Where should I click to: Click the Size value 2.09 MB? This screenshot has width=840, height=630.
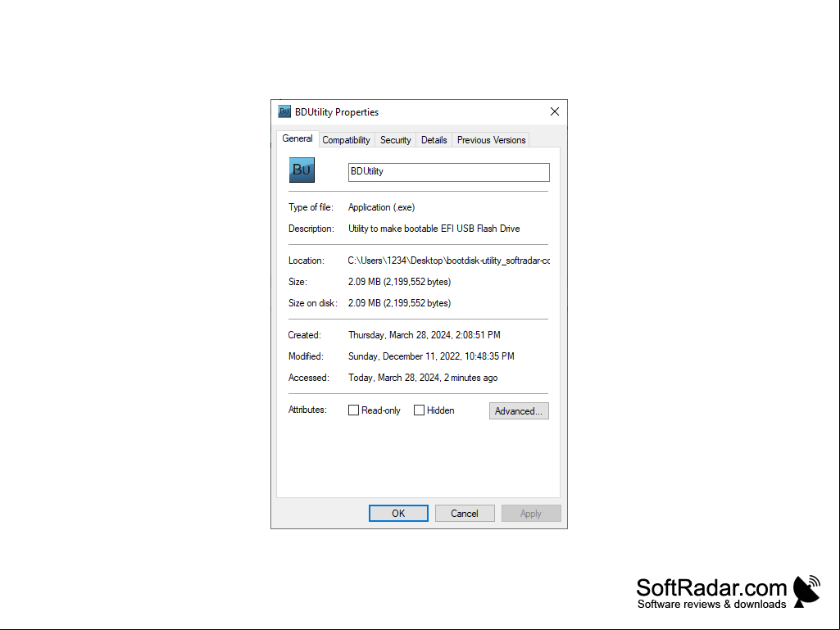click(x=400, y=282)
